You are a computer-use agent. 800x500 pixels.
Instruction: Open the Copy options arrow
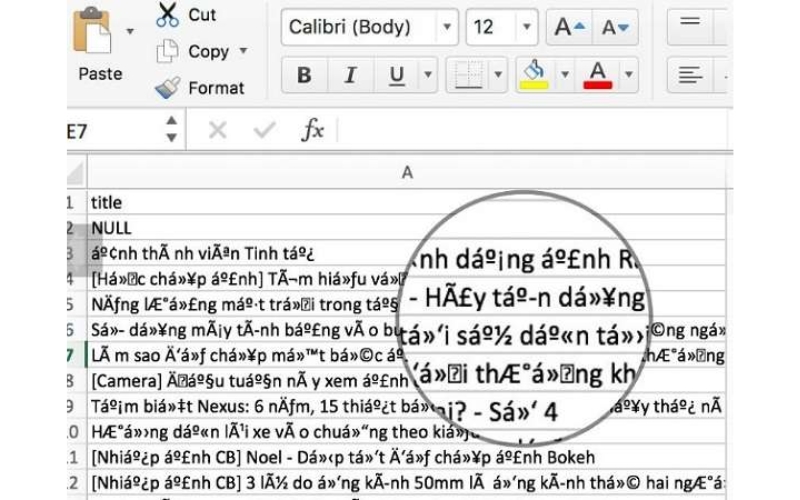click(243, 51)
